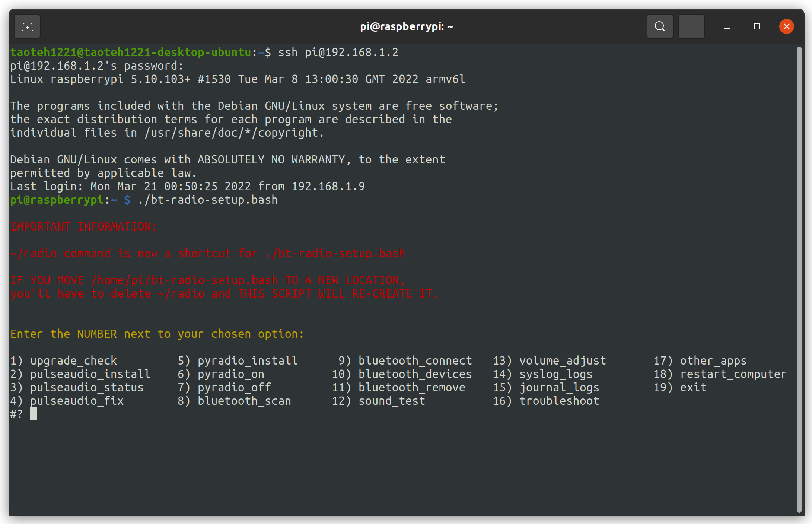Screen dimensions: 812x524
Task: Click the IF YOU MOVE warning line
Action: click(x=207, y=280)
